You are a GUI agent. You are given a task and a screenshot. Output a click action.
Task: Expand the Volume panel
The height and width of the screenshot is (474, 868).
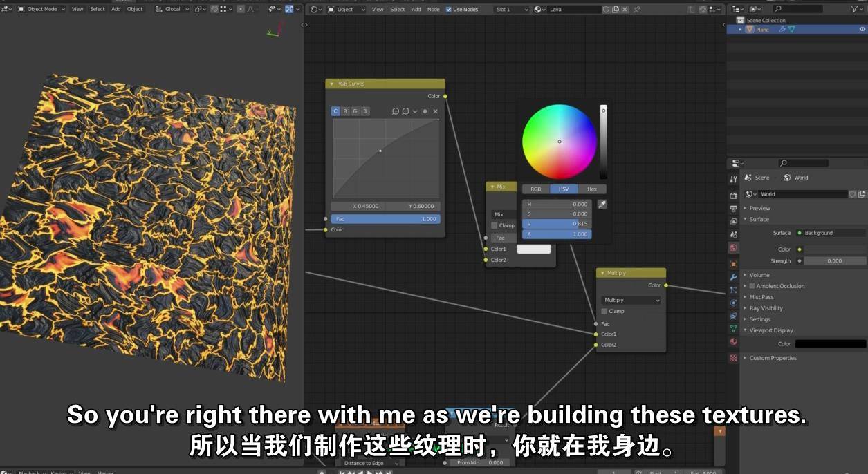[759, 275]
